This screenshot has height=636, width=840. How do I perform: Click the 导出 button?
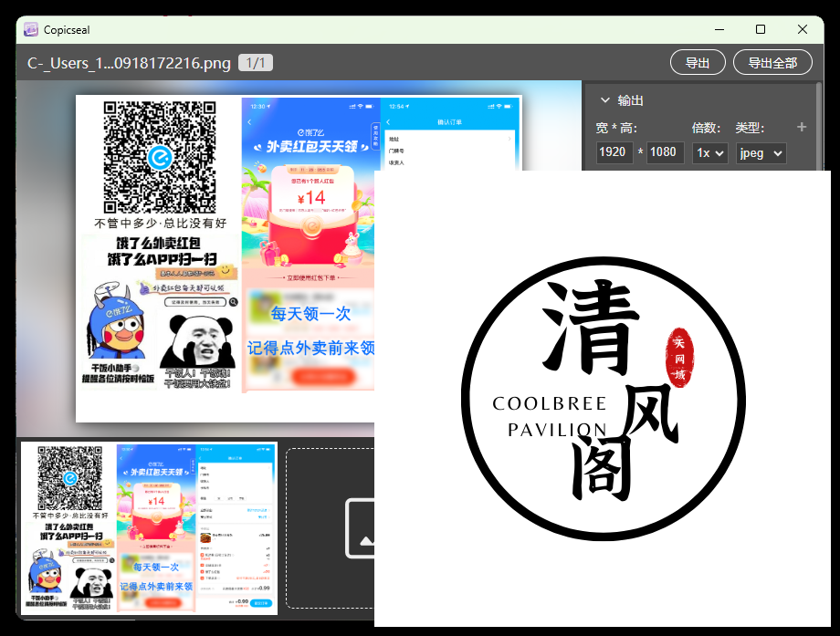(698, 63)
